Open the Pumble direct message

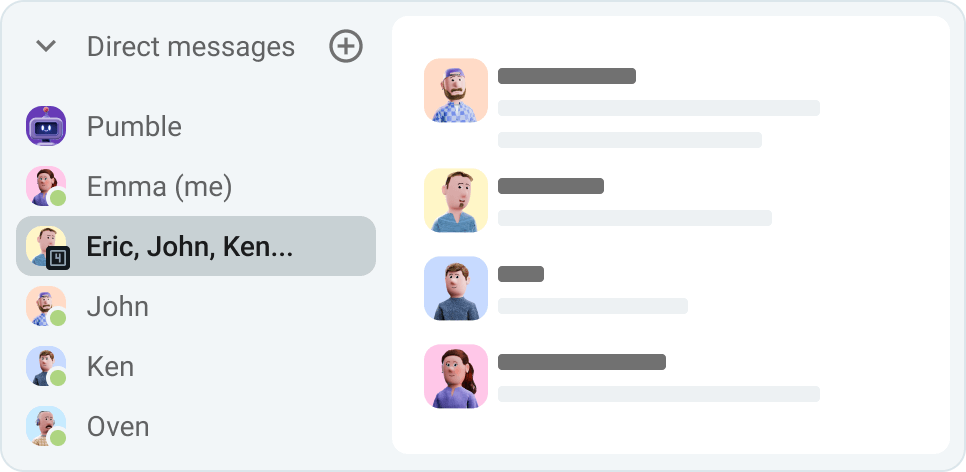[x=134, y=127]
